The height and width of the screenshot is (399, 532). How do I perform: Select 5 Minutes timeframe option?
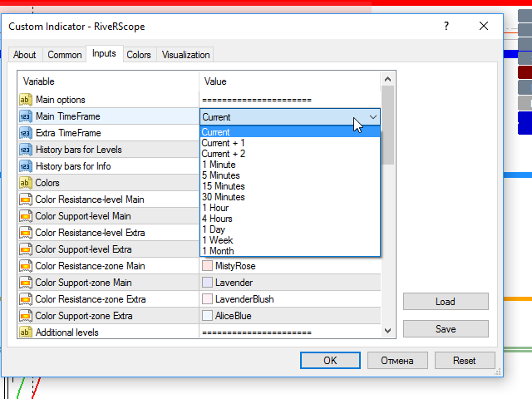pyautogui.click(x=290, y=175)
